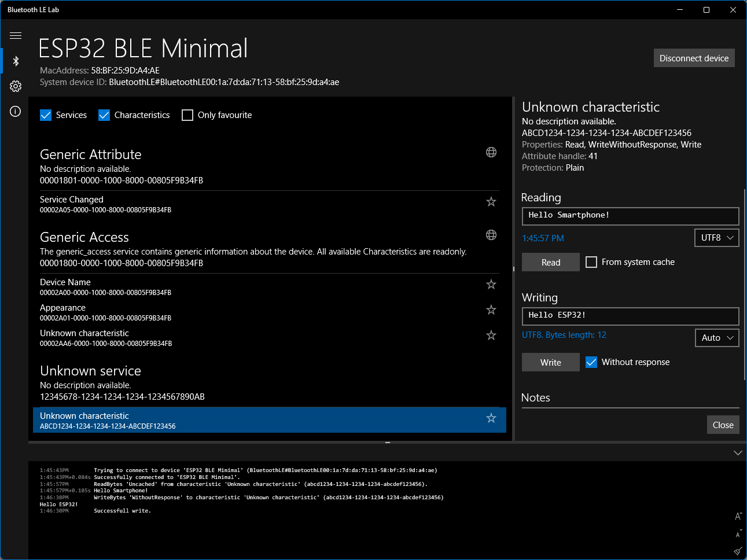The image size is (747, 560).
Task: Click the log line 'Trying to connect to device'
Action: (266, 470)
